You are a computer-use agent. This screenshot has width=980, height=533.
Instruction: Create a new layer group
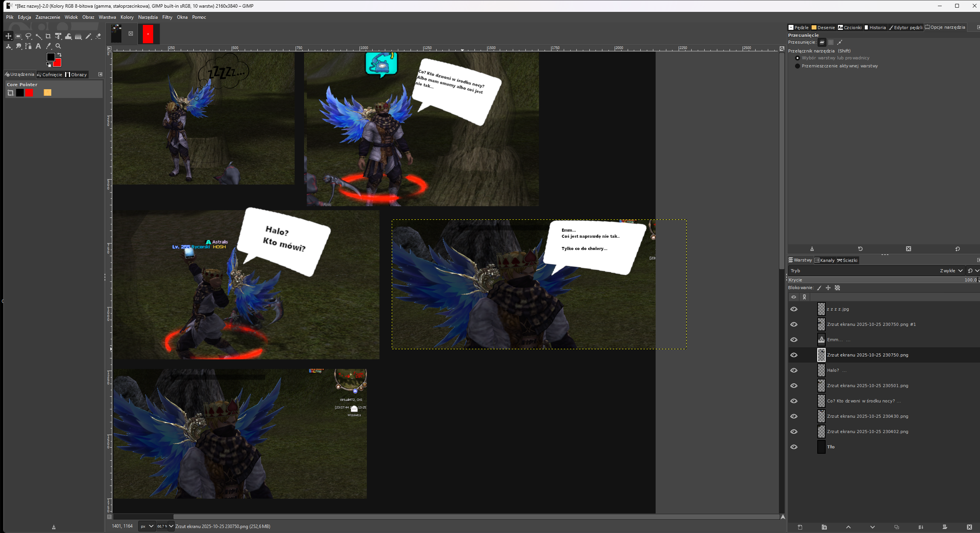824,527
